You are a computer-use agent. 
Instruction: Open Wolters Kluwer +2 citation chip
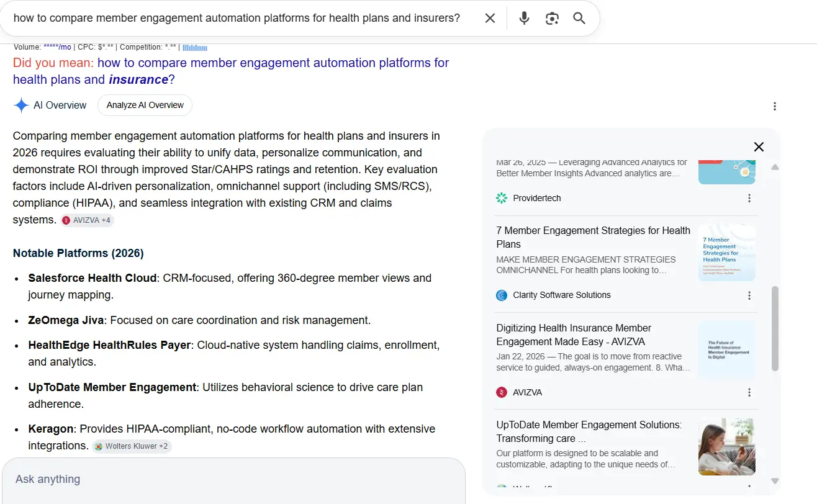pyautogui.click(x=132, y=446)
